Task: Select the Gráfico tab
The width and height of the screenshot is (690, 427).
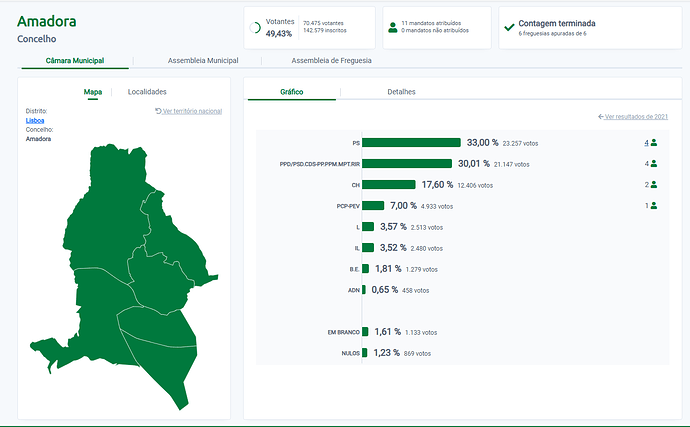Action: (x=292, y=92)
